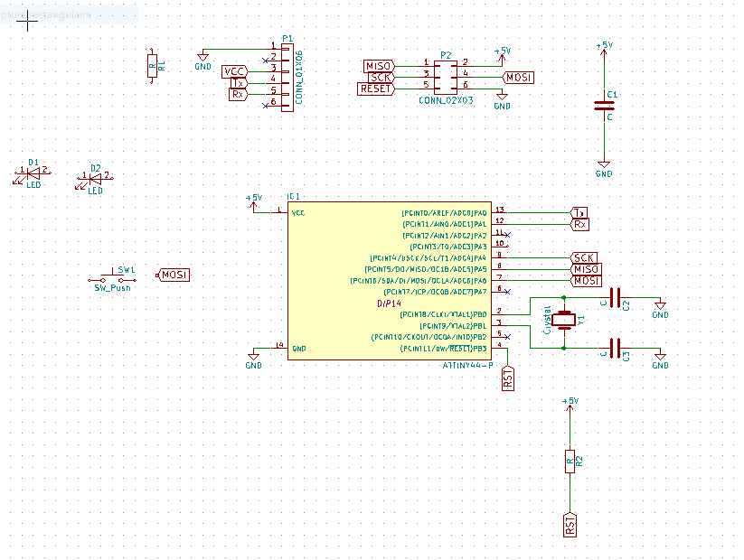744x560 pixels.
Task: Select the VCC label on P1 pin 3
Action: (x=234, y=72)
